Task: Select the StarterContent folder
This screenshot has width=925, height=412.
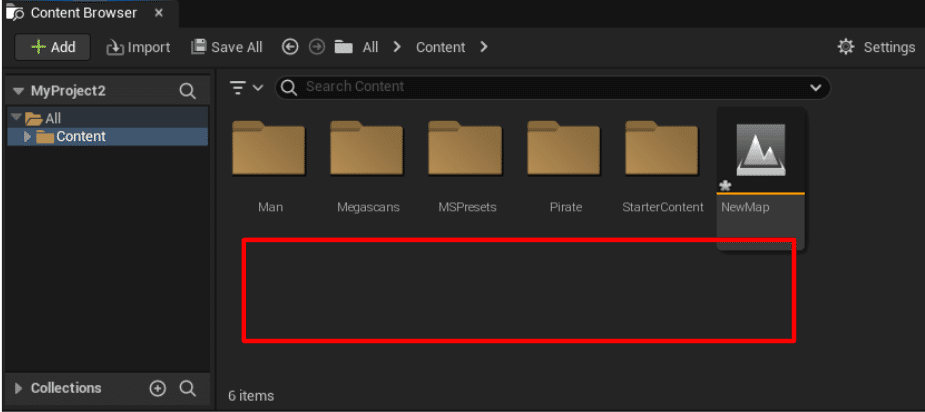Action: [663, 166]
